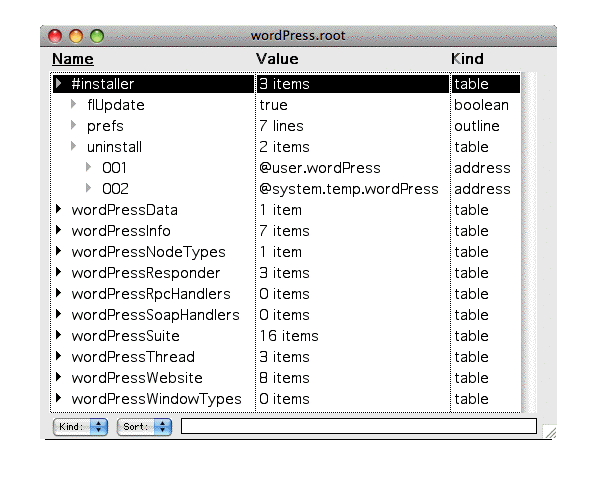Image resolution: width=597 pixels, height=494 pixels.
Task: Click the "boolean" kind cell
Action: pyautogui.click(x=481, y=105)
